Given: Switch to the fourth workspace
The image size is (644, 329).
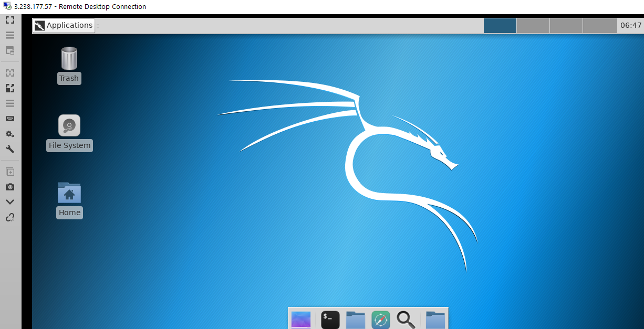Looking at the screenshot, I should point(599,25).
